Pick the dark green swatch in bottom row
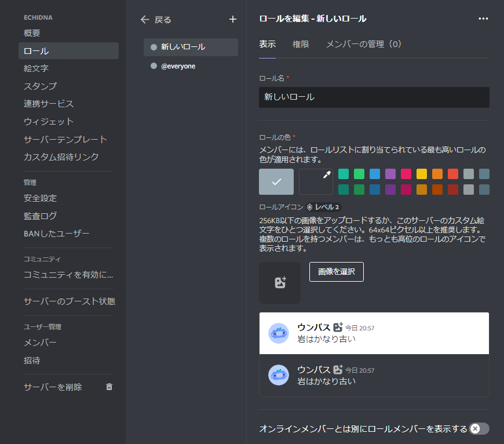This screenshot has width=504, height=444. [x=359, y=190]
